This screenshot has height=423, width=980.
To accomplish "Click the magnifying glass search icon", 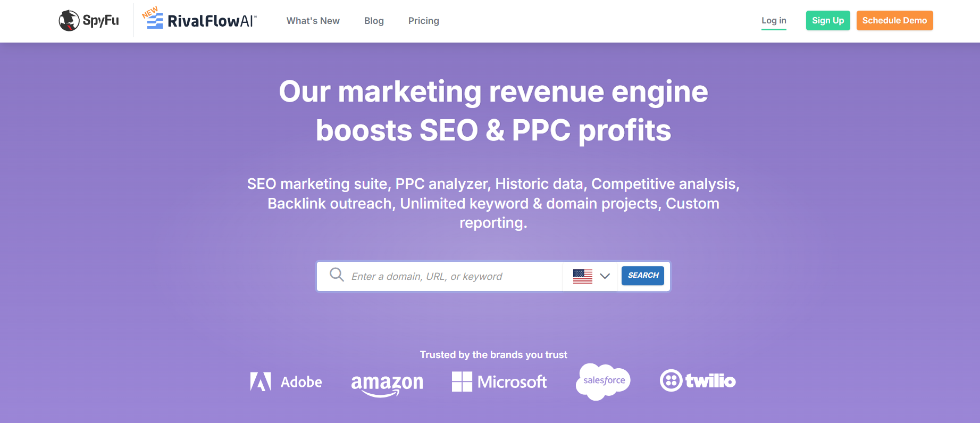I will (336, 275).
